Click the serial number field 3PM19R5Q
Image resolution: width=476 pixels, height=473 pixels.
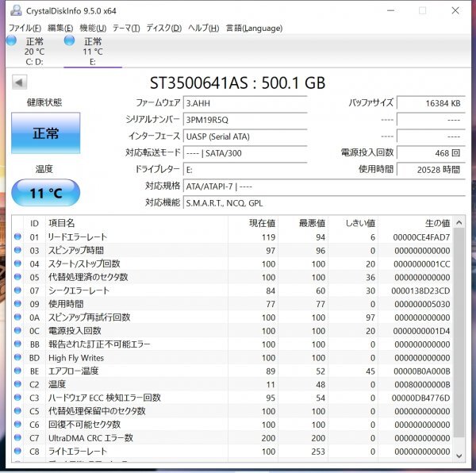(x=245, y=120)
